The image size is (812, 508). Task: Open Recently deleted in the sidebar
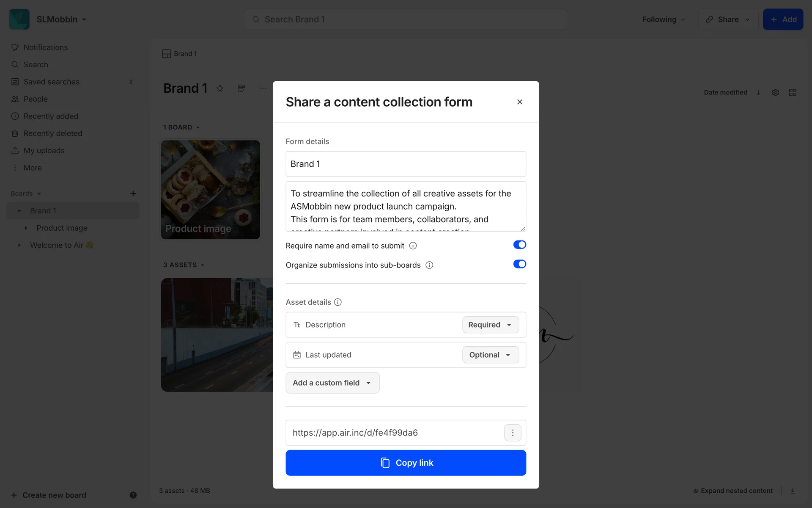pyautogui.click(x=53, y=133)
